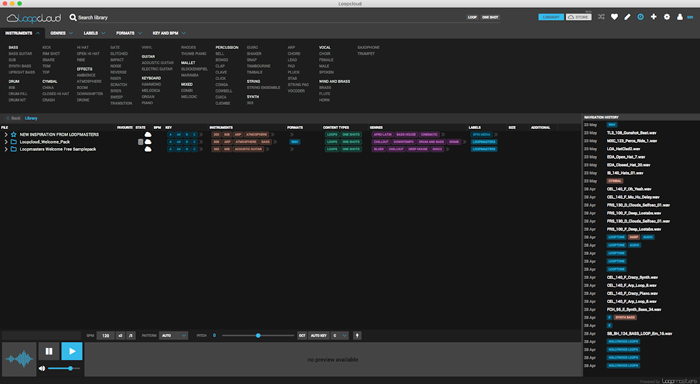Switch to the LIBRARY view
This screenshot has height=384, width=700.
551,17
